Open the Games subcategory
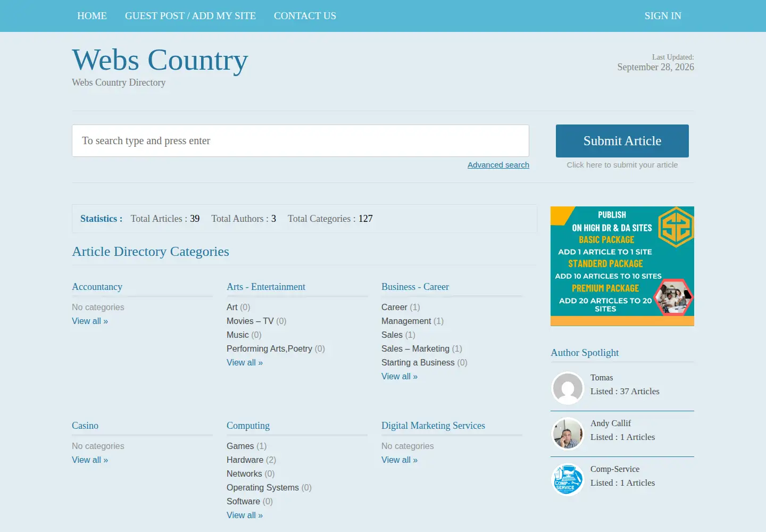Screen dimensions: 766x532 (x=240, y=446)
